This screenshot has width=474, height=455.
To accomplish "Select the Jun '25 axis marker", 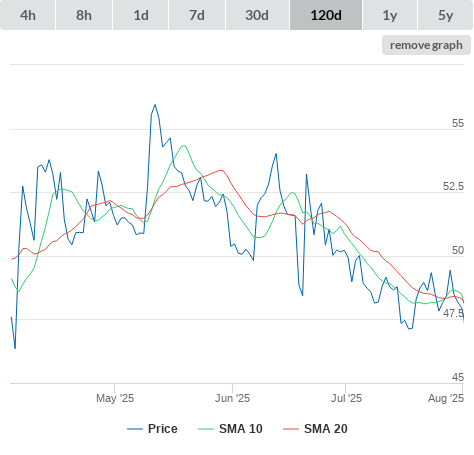I will click(232, 398).
